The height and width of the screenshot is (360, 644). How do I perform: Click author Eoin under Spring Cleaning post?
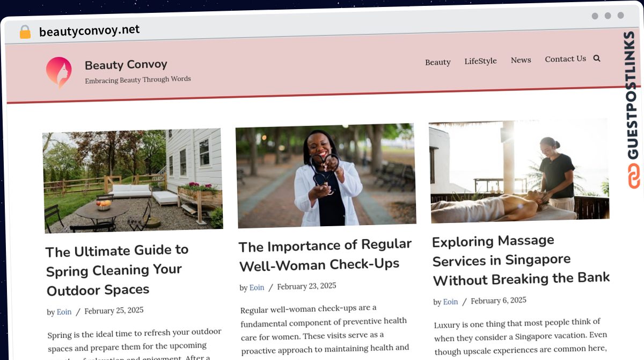[64, 312]
